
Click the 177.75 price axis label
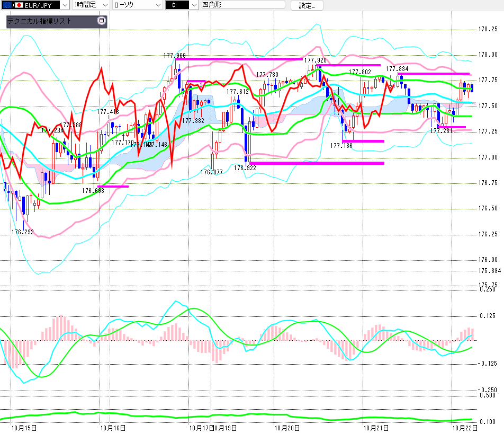[x=488, y=80]
